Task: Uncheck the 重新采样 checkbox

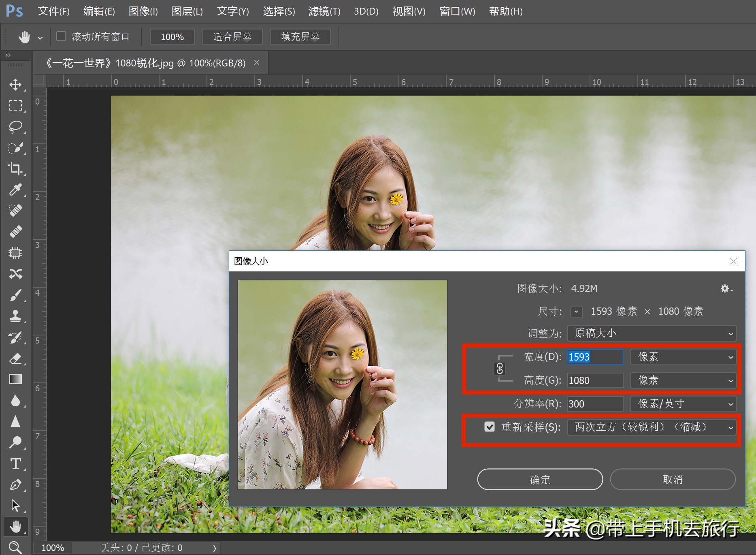Action: click(490, 427)
